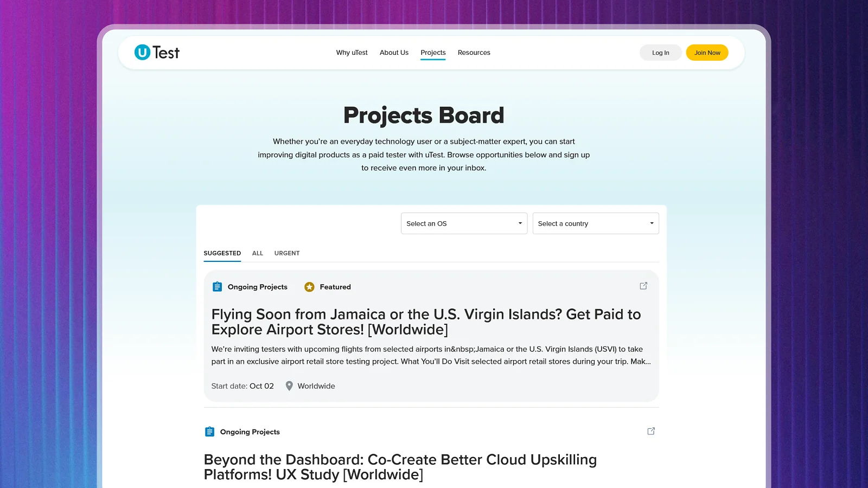Open the Select an OS dropdown
The width and height of the screenshot is (868, 488).
click(464, 223)
